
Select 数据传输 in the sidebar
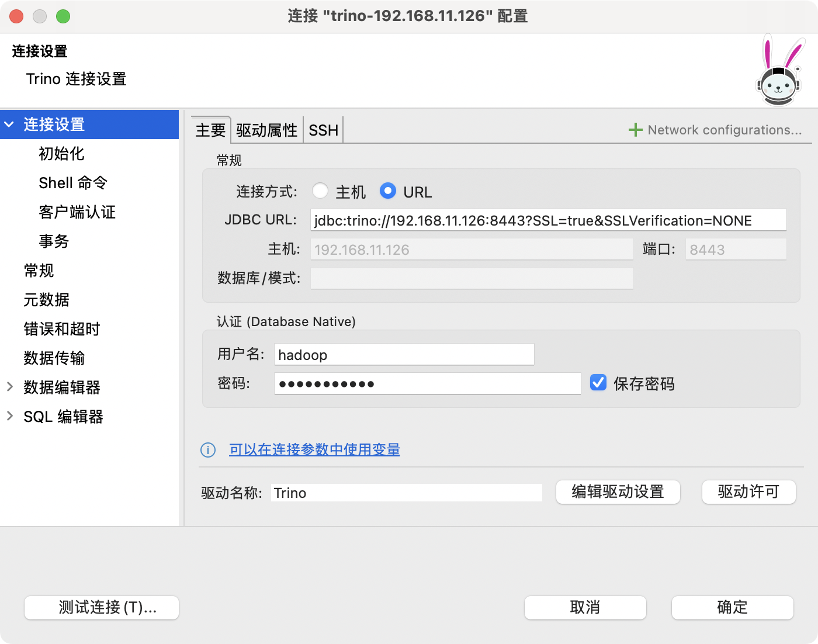(54, 358)
